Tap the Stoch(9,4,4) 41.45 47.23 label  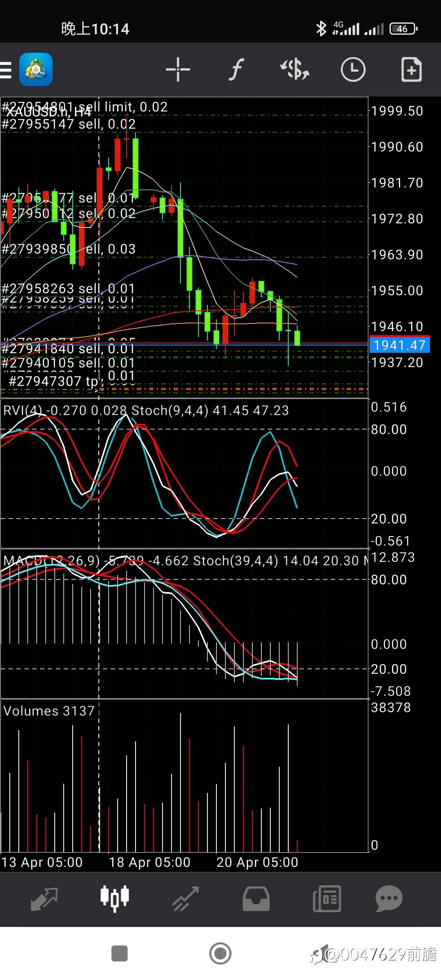(210, 410)
